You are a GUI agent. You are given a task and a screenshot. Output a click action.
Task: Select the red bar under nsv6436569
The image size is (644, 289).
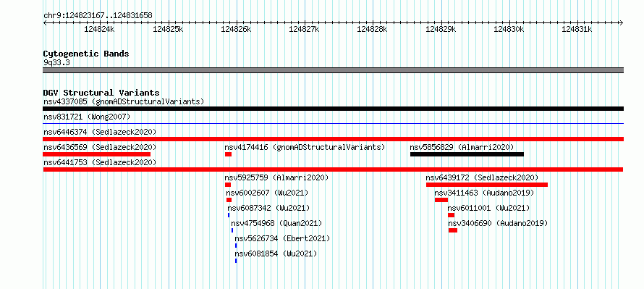click(x=96, y=154)
